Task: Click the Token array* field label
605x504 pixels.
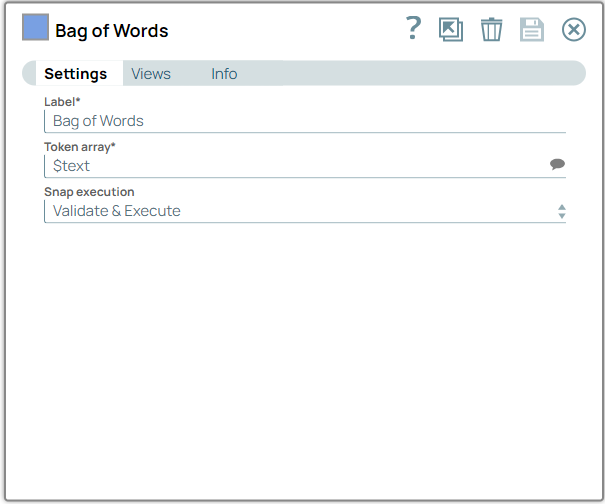Action: click(79, 147)
